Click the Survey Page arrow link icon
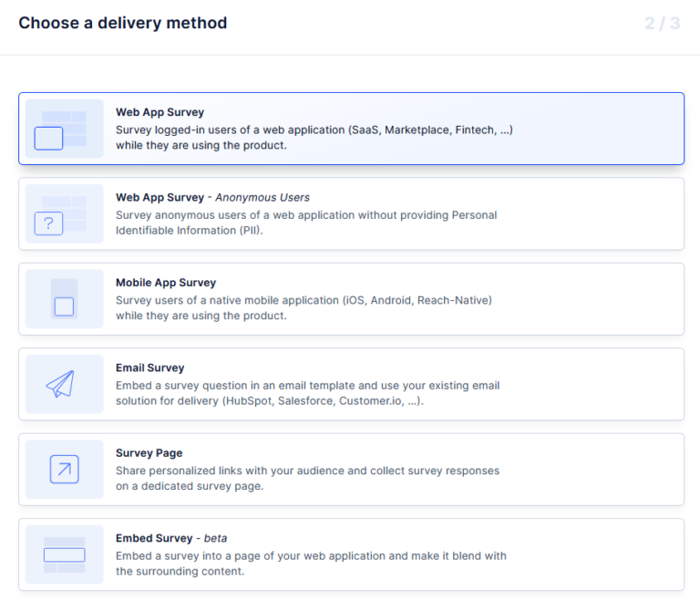The image size is (700, 611). (64, 470)
